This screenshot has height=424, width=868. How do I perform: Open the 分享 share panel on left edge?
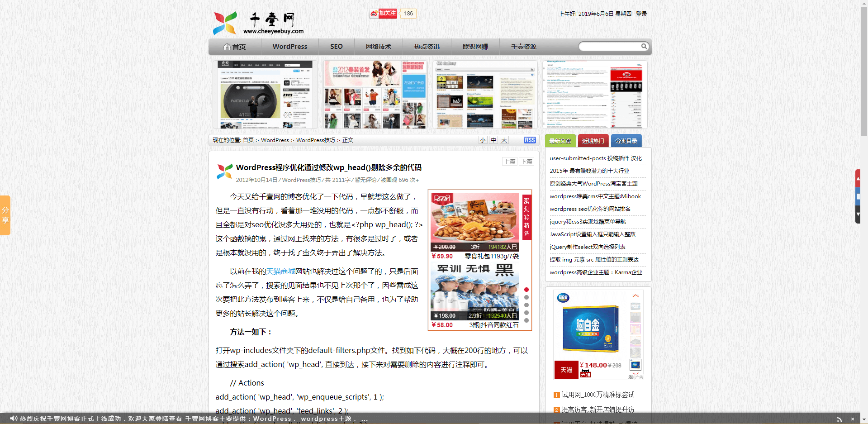[6, 215]
